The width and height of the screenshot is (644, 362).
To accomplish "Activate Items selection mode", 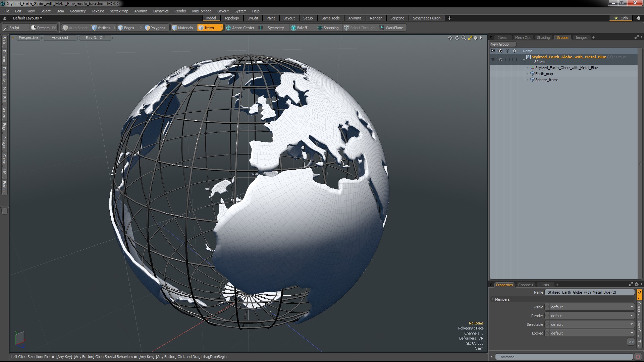I will 210,28.
